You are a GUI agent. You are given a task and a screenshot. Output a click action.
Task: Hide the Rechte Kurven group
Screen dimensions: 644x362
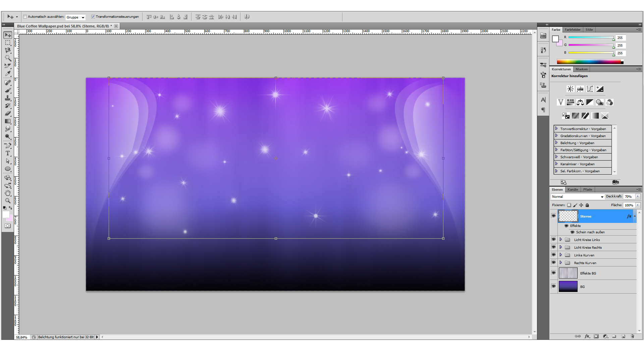[x=553, y=262]
